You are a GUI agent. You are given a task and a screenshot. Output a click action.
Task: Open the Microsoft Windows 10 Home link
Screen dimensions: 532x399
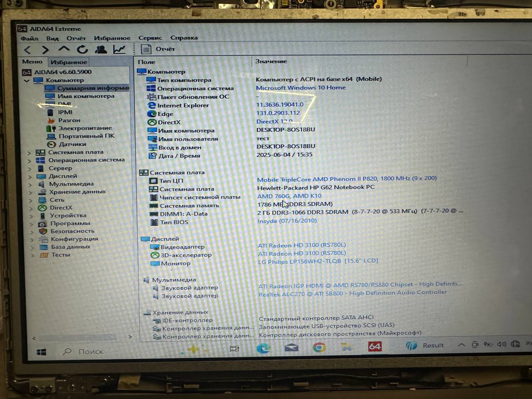(x=300, y=88)
